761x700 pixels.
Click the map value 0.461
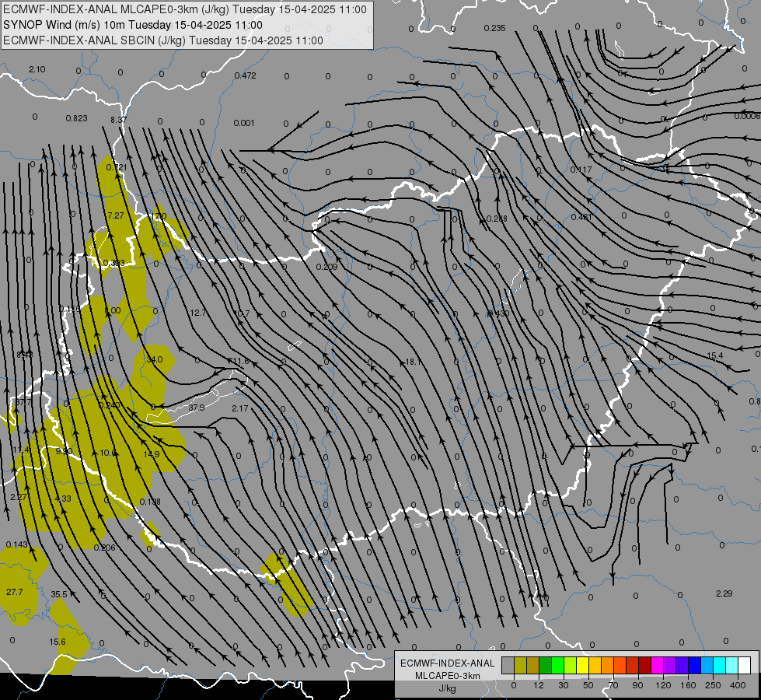pyautogui.click(x=581, y=217)
